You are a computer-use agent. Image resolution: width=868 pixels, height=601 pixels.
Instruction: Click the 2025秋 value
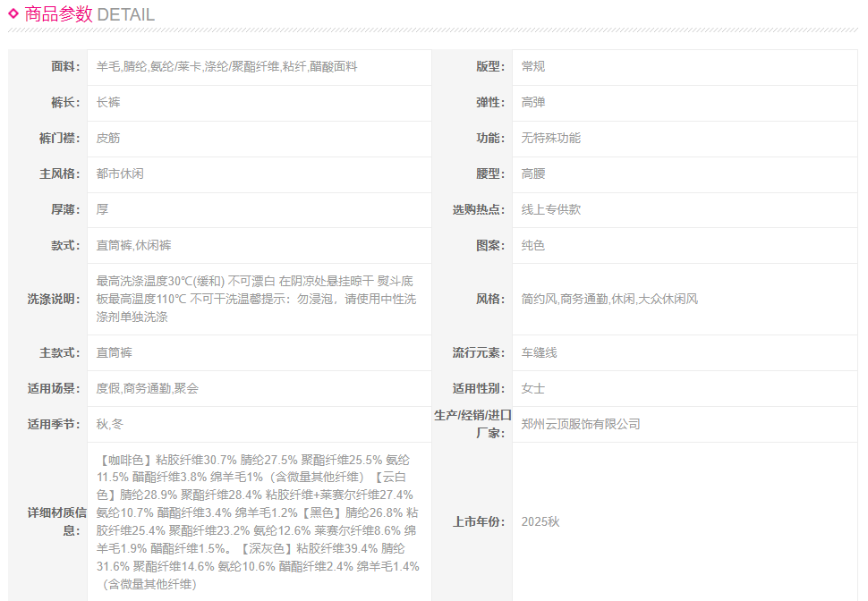click(540, 522)
